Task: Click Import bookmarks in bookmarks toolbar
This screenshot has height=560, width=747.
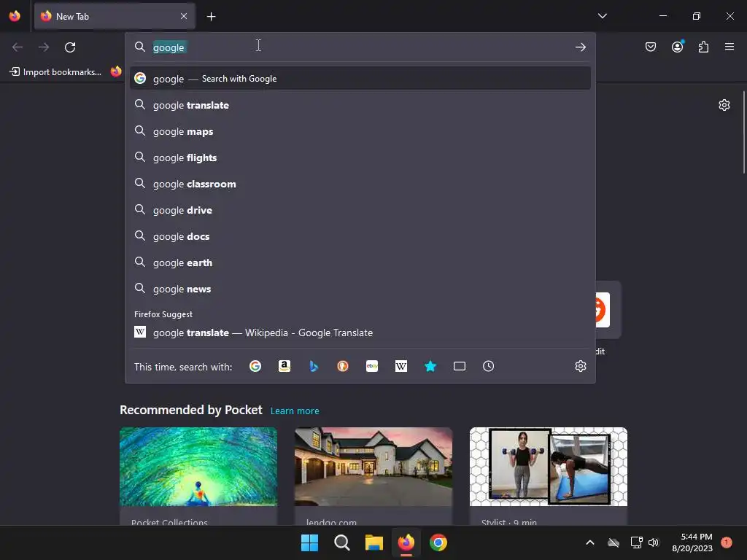Action: pos(55,72)
